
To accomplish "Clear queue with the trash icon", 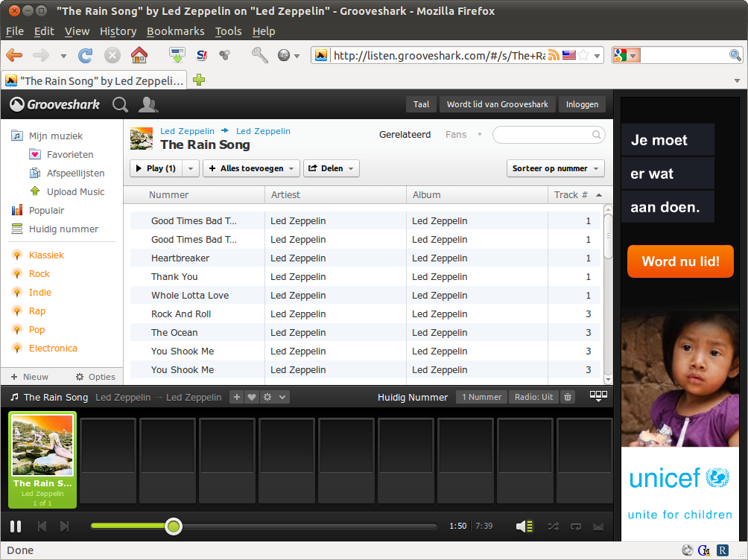I will (x=568, y=397).
